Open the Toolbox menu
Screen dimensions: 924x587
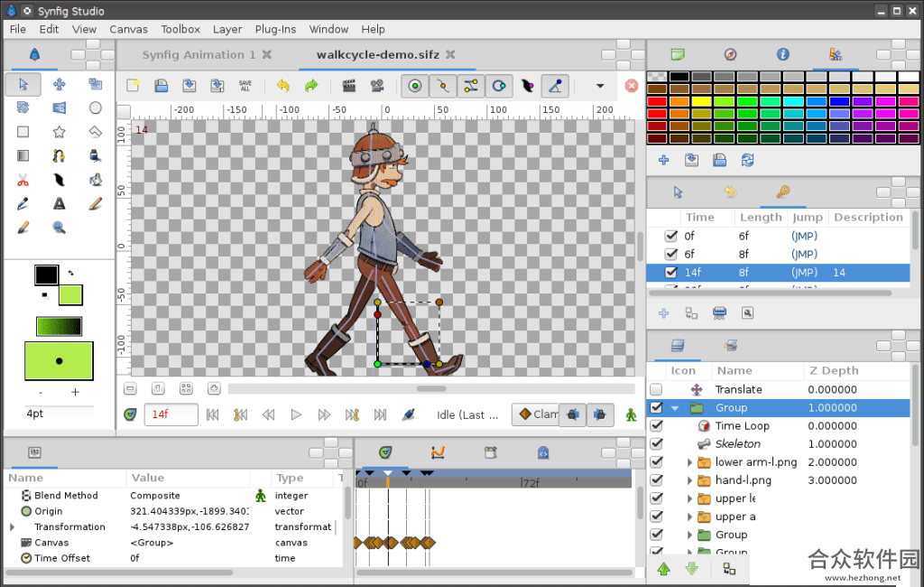click(x=180, y=29)
